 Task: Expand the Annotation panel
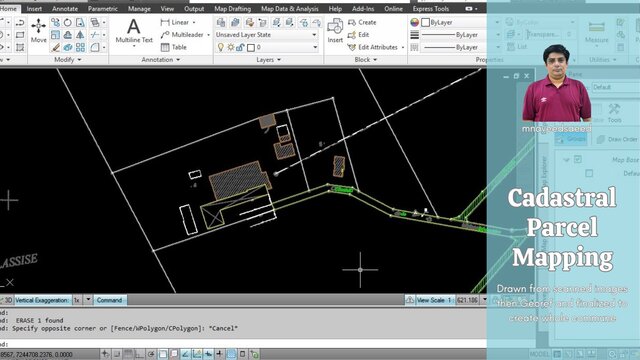[161, 60]
